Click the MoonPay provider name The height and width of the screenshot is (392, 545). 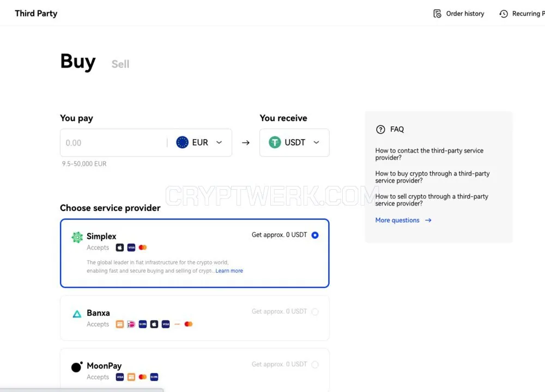pos(104,366)
